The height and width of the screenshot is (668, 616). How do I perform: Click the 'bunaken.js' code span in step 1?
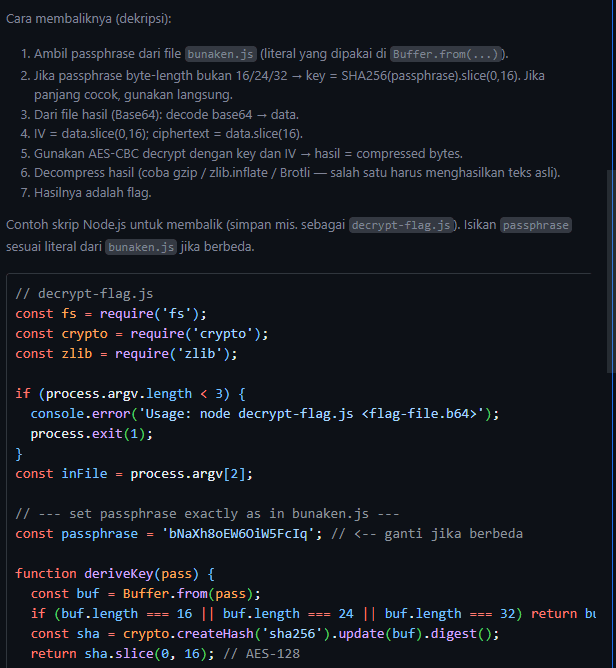click(223, 54)
